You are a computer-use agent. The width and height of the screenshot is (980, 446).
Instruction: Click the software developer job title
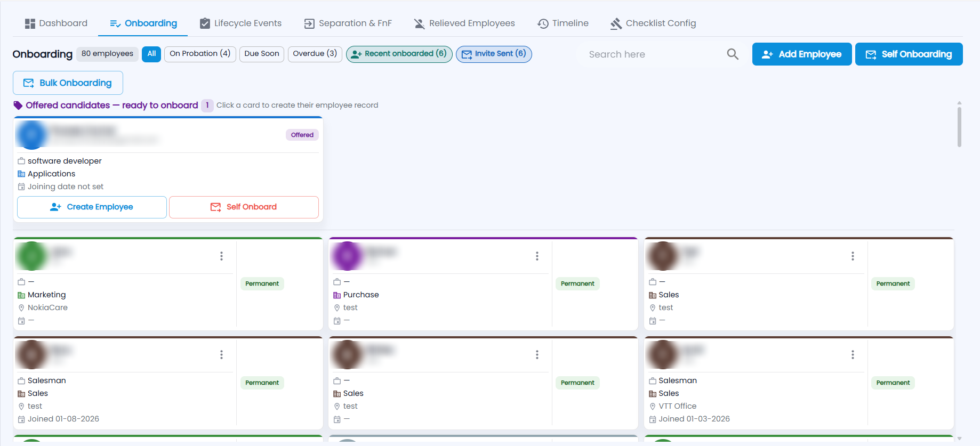pyautogui.click(x=65, y=161)
